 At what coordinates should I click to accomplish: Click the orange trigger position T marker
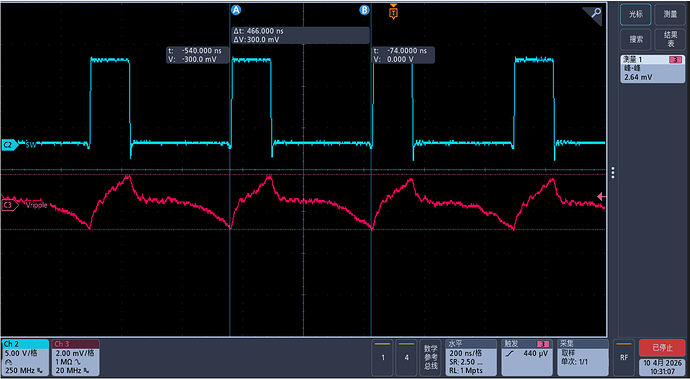tap(393, 12)
